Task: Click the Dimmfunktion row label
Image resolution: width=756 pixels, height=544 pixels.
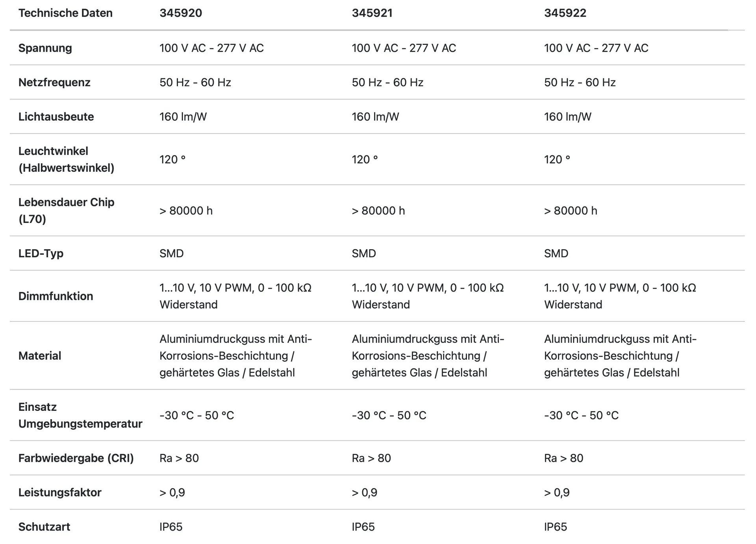Action: [56, 296]
